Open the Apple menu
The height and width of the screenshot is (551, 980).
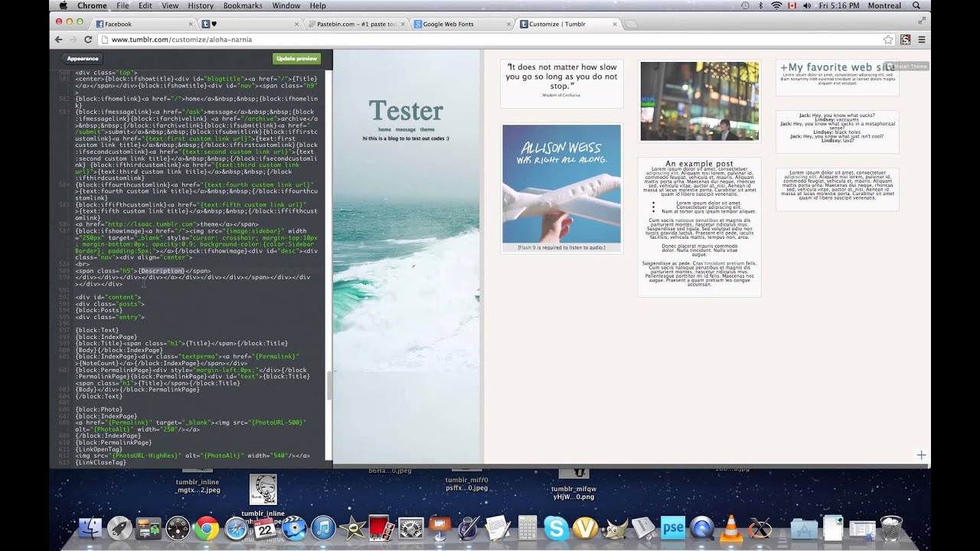coord(62,5)
